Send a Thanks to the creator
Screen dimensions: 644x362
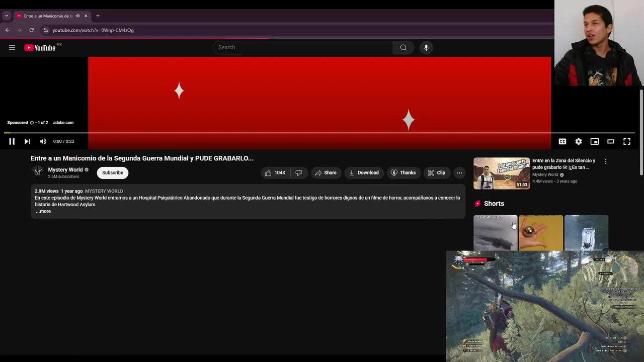click(x=404, y=173)
